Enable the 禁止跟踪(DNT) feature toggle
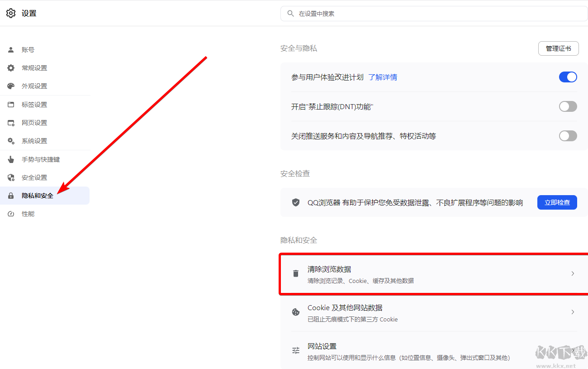588x369 pixels. (568, 106)
